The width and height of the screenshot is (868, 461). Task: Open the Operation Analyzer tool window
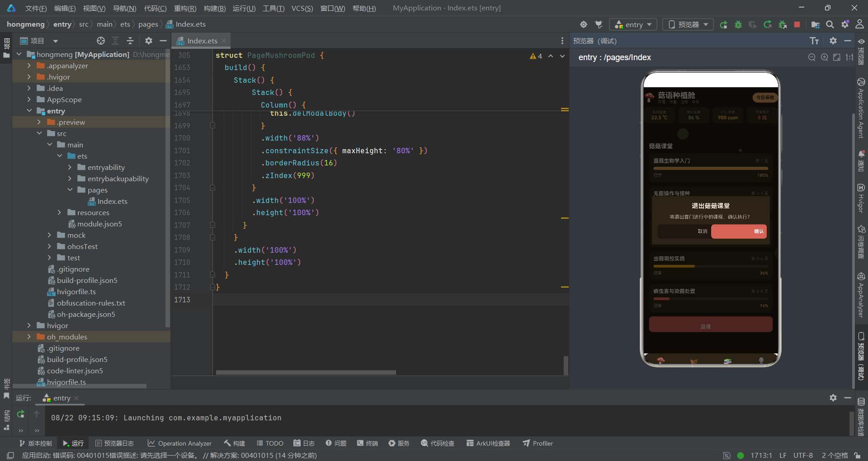click(179, 443)
